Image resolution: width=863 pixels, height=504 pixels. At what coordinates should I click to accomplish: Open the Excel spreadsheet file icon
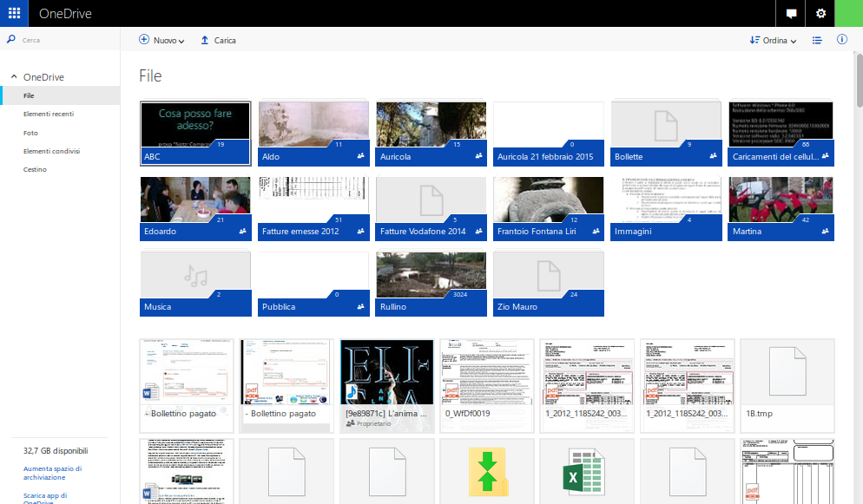pyautogui.click(x=584, y=472)
